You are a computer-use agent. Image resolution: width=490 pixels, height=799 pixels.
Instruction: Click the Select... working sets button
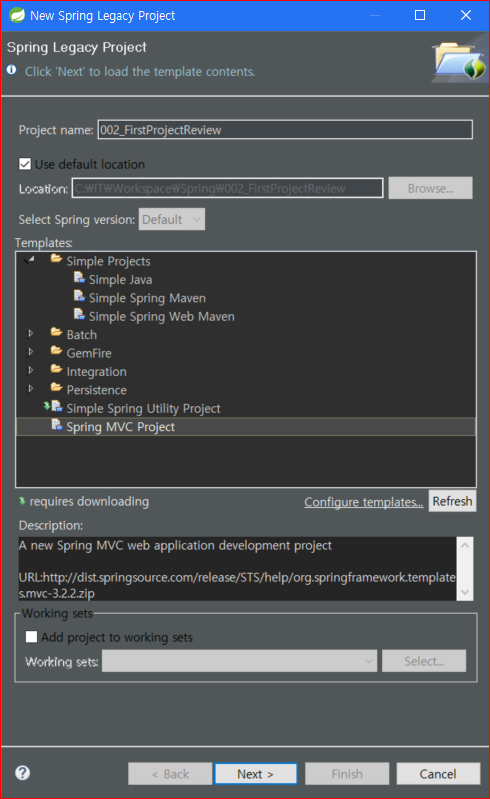pos(424,661)
